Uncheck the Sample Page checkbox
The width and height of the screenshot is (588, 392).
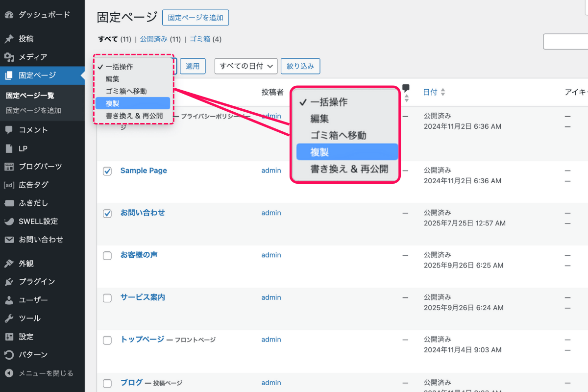click(107, 171)
